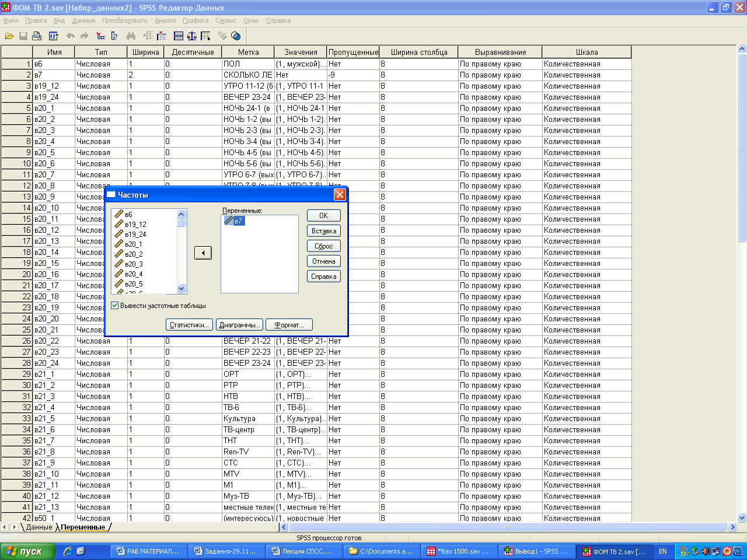Close the Частоты dialog
Image resolution: width=747 pixels, height=560 pixels.
pos(340,195)
